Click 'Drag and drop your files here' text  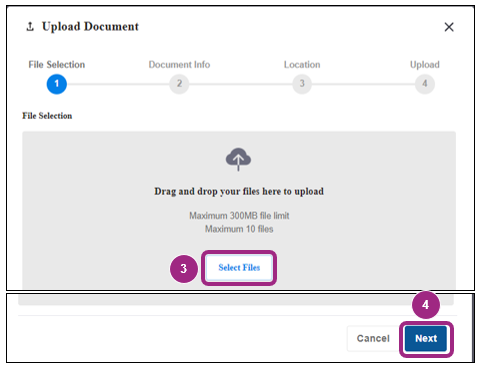pyautogui.click(x=239, y=192)
